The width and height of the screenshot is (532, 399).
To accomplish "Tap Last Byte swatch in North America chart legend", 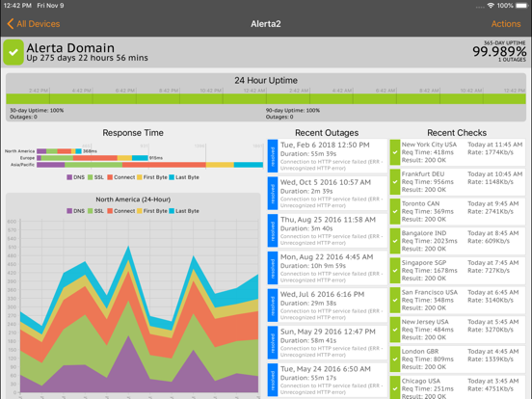I will (172, 211).
